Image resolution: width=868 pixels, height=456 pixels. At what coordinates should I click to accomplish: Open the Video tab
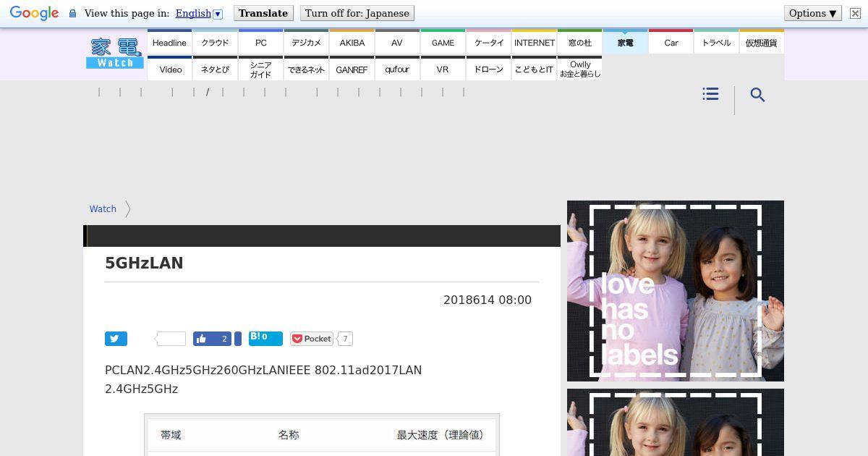[x=169, y=69]
